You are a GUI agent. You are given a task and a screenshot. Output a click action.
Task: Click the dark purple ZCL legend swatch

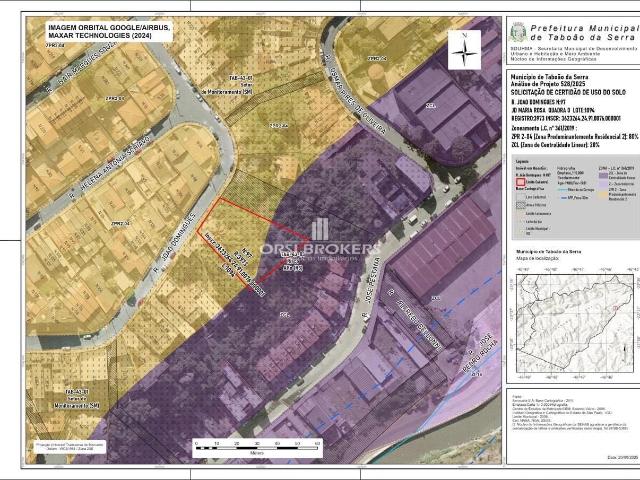click(603, 176)
